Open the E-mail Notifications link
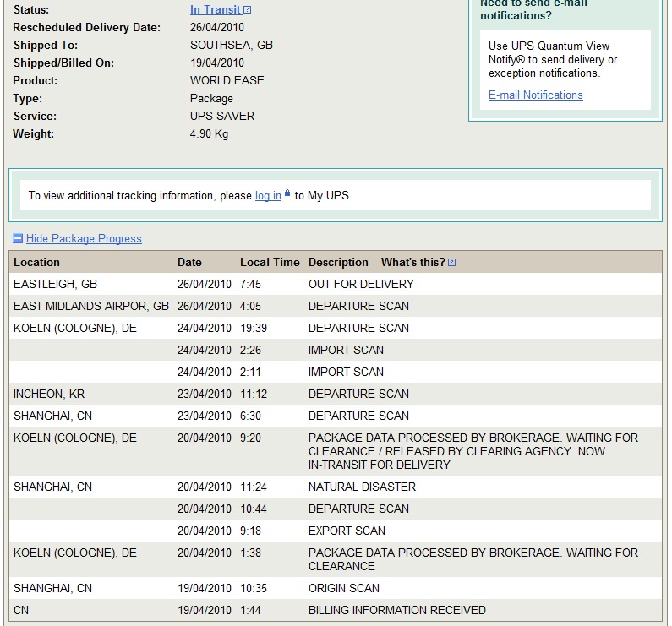Screen dimensions: 672x626 tap(535, 95)
